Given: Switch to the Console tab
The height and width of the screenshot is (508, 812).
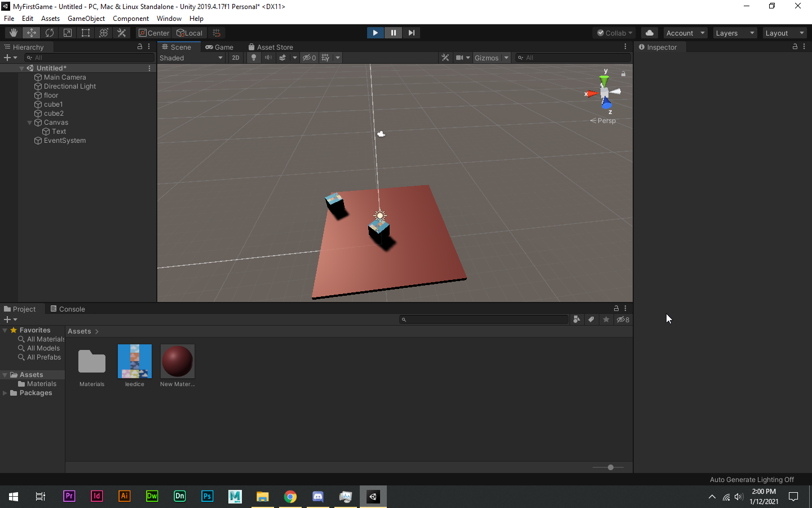Looking at the screenshot, I should coord(68,309).
